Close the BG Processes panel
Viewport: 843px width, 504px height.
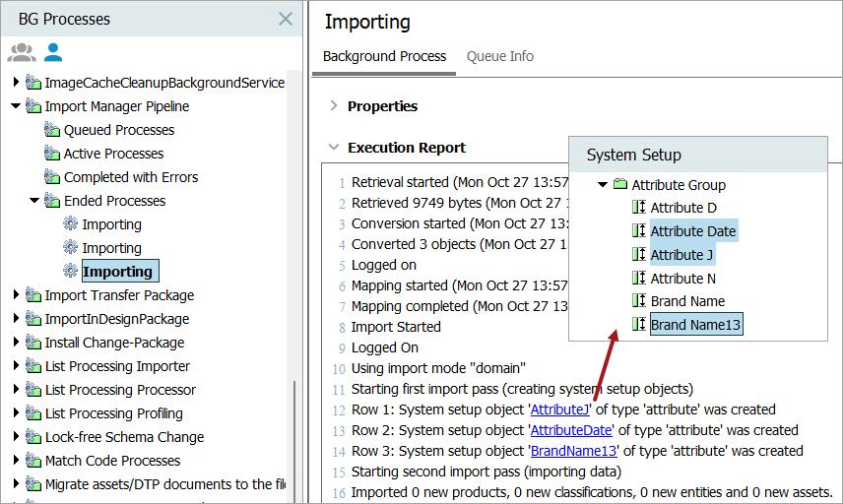coord(285,19)
